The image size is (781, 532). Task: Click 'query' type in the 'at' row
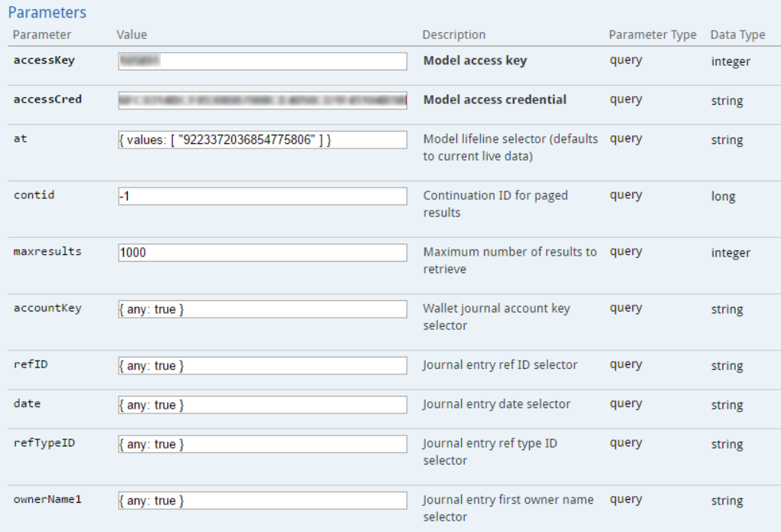pos(626,139)
